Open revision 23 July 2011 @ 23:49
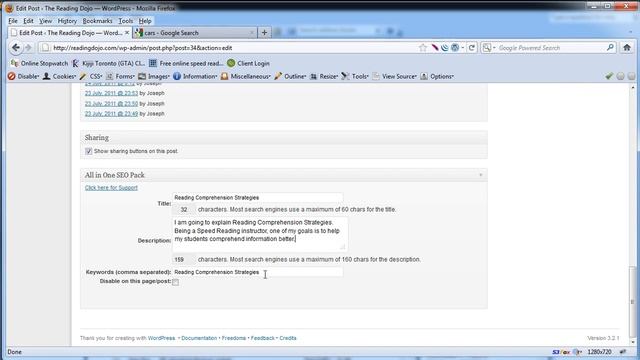The image size is (640, 360). [111, 114]
